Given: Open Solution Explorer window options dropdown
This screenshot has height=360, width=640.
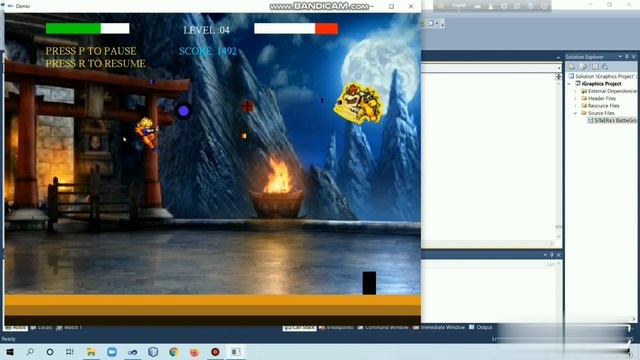Looking at the screenshot, I should (x=620, y=57).
